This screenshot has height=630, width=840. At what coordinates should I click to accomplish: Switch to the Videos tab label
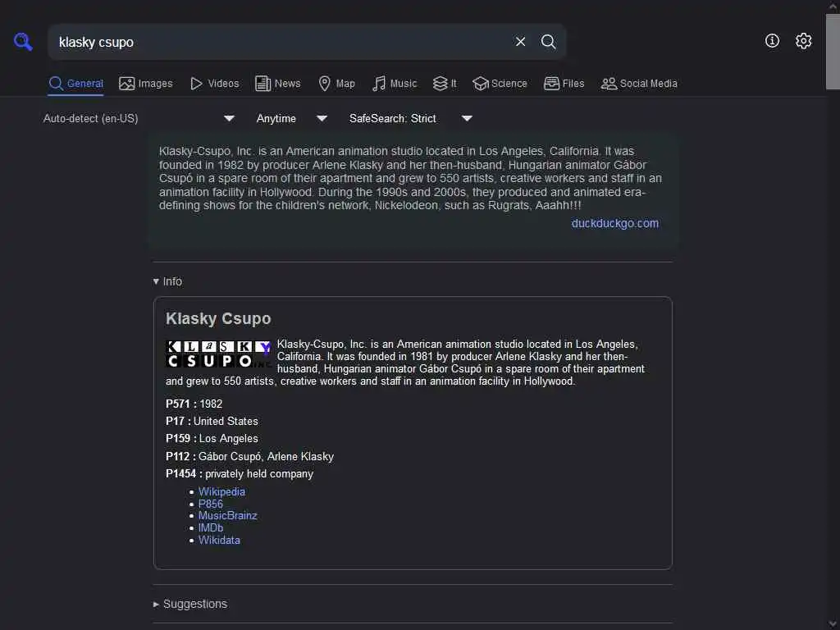click(x=223, y=84)
